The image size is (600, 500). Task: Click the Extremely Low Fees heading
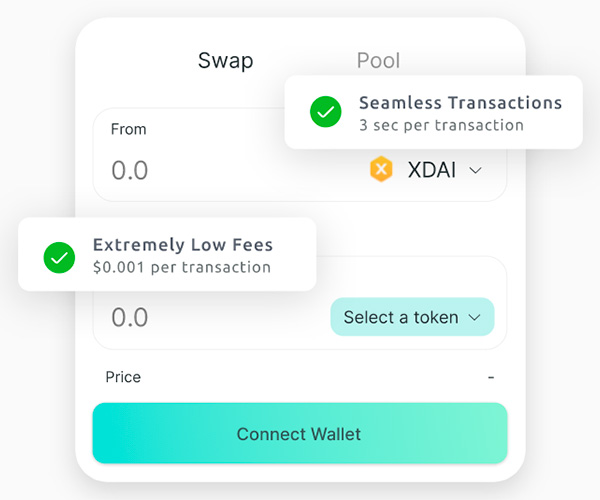coord(183,245)
